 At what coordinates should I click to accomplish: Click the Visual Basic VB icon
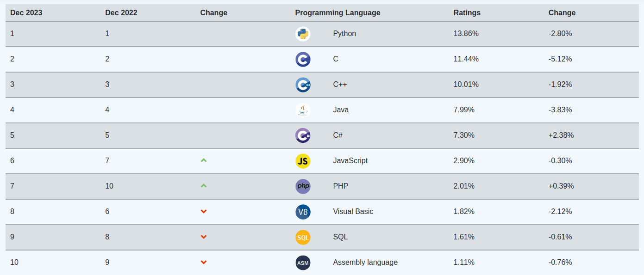(x=303, y=212)
